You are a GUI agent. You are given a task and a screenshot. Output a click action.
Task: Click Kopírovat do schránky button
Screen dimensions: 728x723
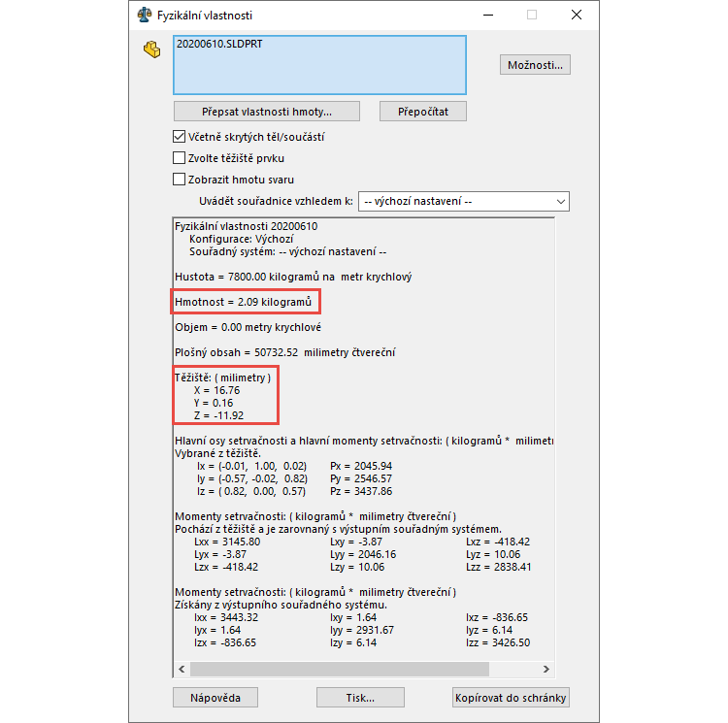click(x=511, y=698)
